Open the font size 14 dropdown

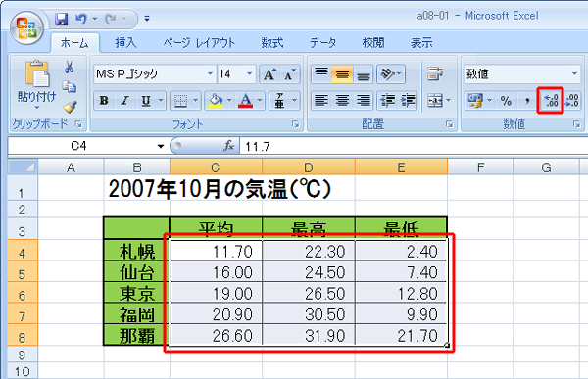[249, 73]
